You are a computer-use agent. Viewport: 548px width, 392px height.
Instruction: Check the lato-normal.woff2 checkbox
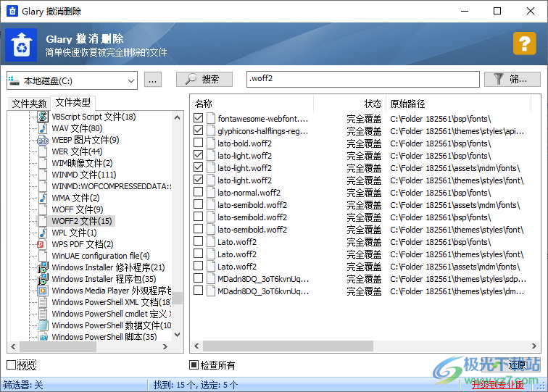198,192
